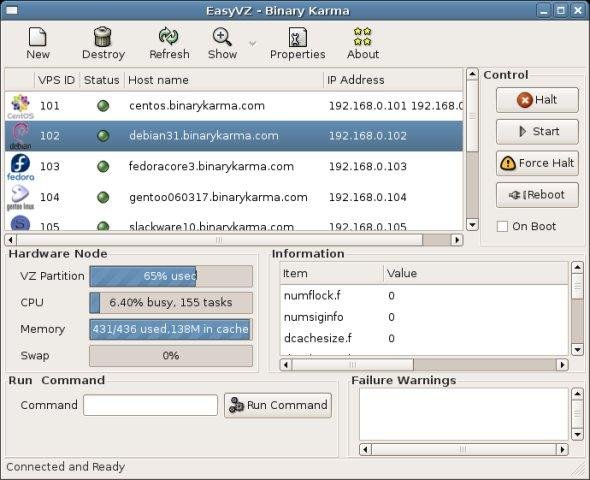This screenshot has height=480, width=590.
Task: Open the Properties toolbar icon
Action: 297,37
